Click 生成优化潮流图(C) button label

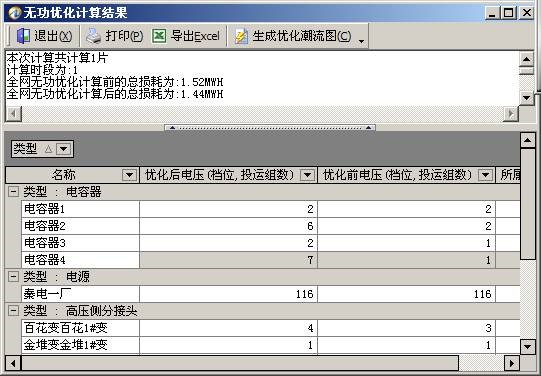[302, 36]
